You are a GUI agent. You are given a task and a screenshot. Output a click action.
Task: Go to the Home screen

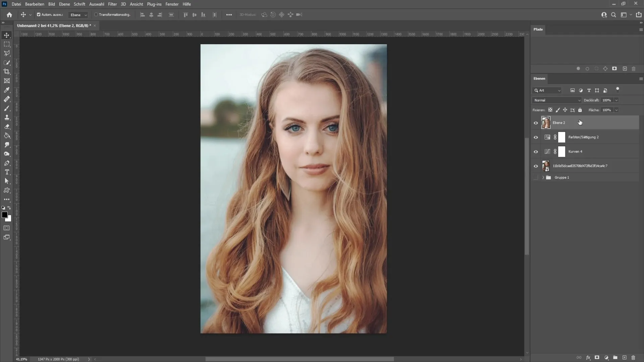(x=9, y=15)
